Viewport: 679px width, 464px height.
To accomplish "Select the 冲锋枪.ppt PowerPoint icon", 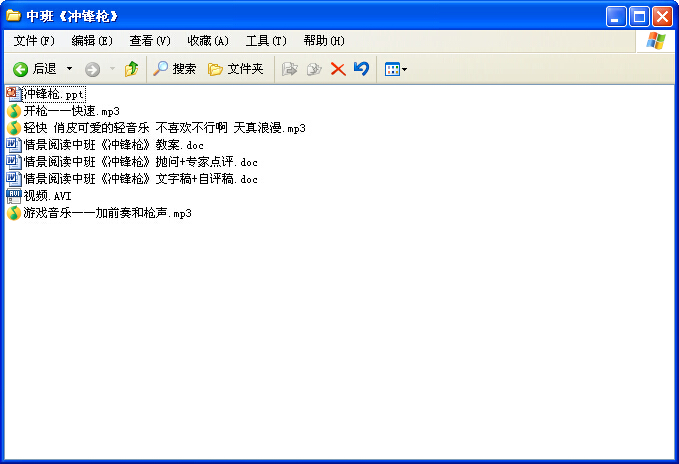I will (x=14, y=94).
